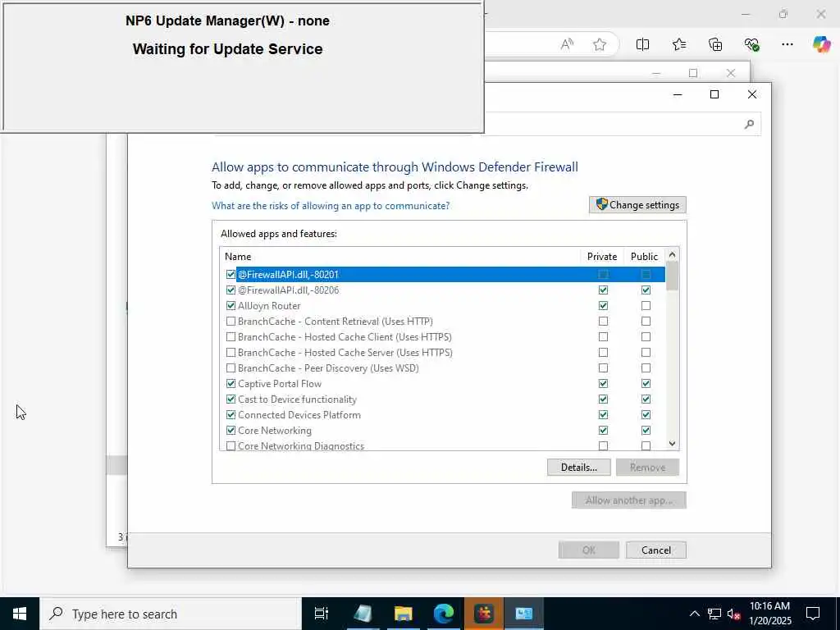Open the notification center icon

tap(813, 614)
